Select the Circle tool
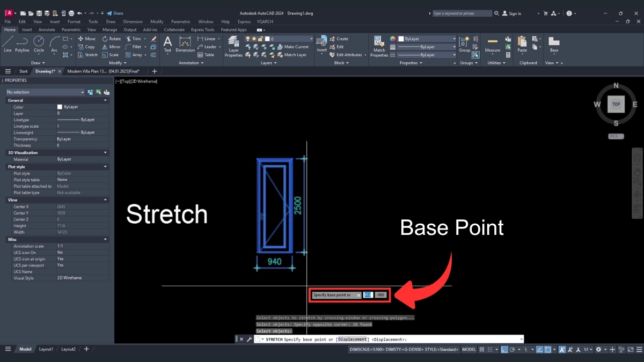 (x=39, y=44)
